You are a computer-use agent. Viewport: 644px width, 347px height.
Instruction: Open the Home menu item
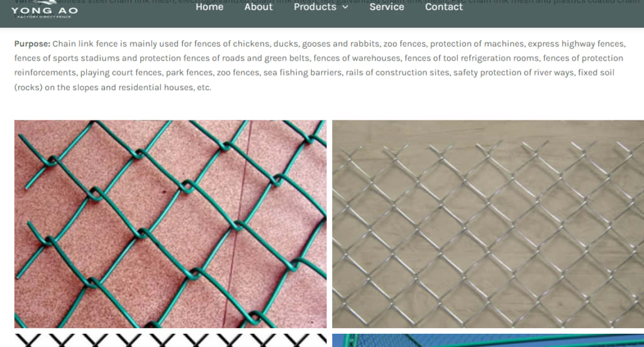(x=209, y=7)
